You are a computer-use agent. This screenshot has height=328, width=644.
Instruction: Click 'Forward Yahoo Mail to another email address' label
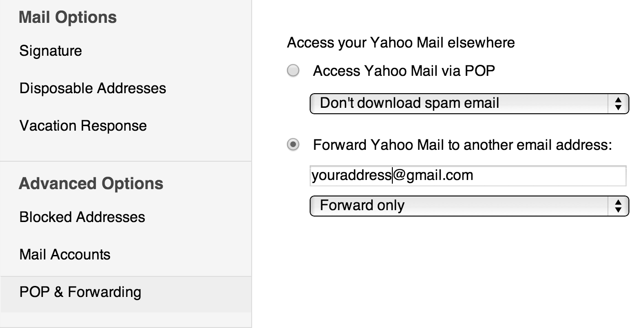(462, 145)
